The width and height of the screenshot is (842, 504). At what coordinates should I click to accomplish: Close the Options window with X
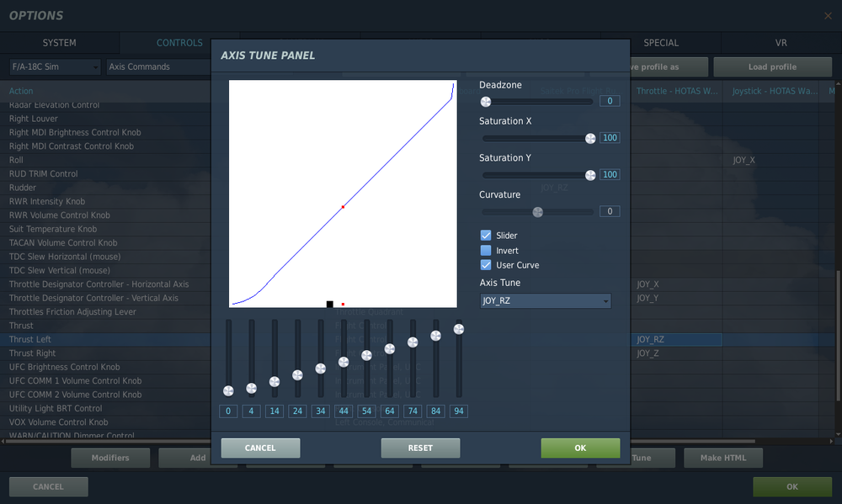(x=828, y=16)
